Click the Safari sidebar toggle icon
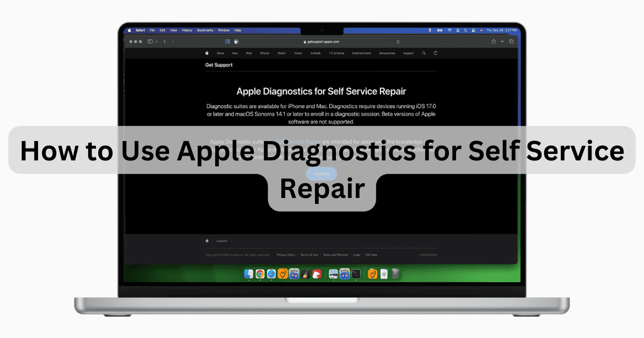Image resolution: width=644 pixels, height=338 pixels. point(150,41)
